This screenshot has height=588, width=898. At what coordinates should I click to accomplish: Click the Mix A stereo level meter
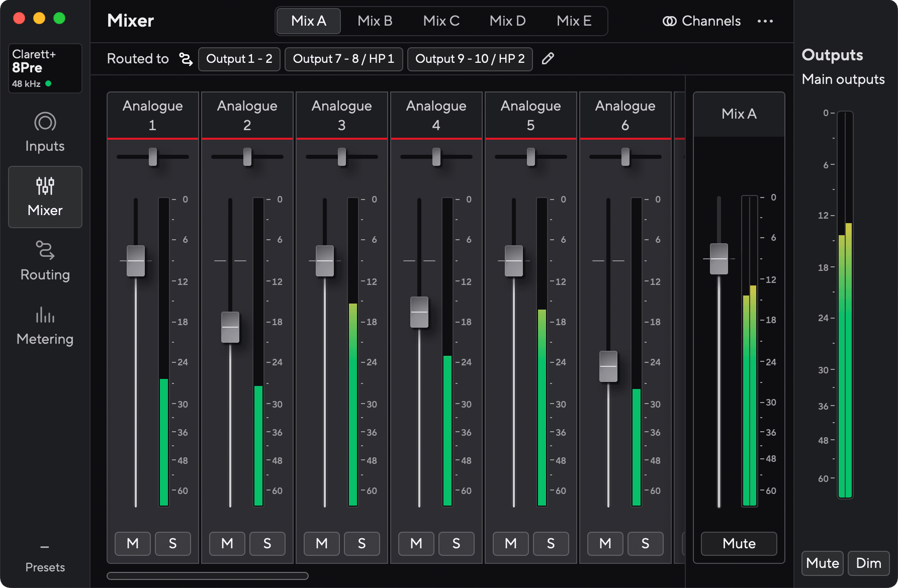[750, 351]
